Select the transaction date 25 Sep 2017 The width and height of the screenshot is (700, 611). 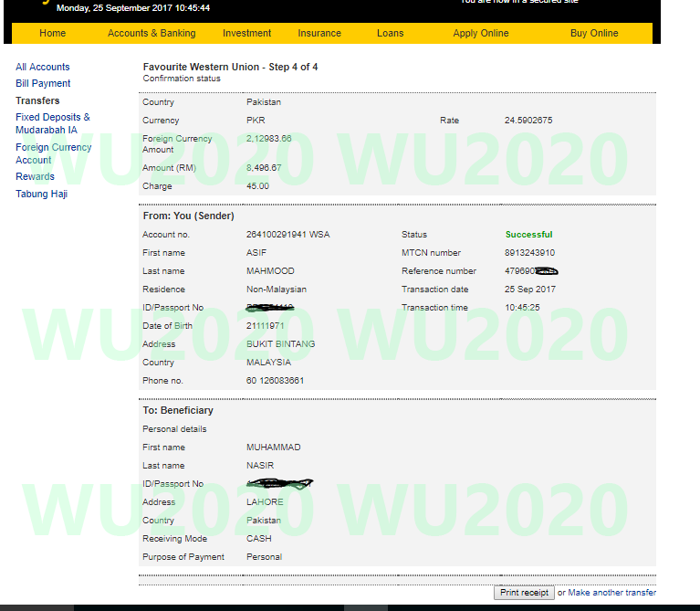530,290
